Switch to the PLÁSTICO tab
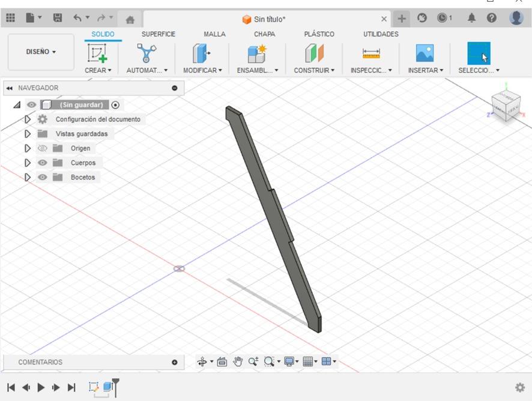 point(319,34)
